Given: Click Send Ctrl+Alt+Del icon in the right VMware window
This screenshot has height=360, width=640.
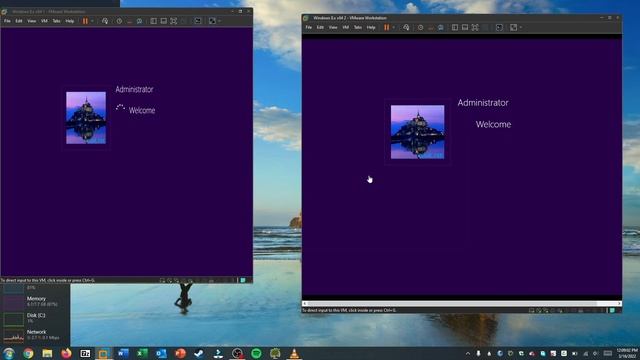Looking at the screenshot, I should point(406,27).
